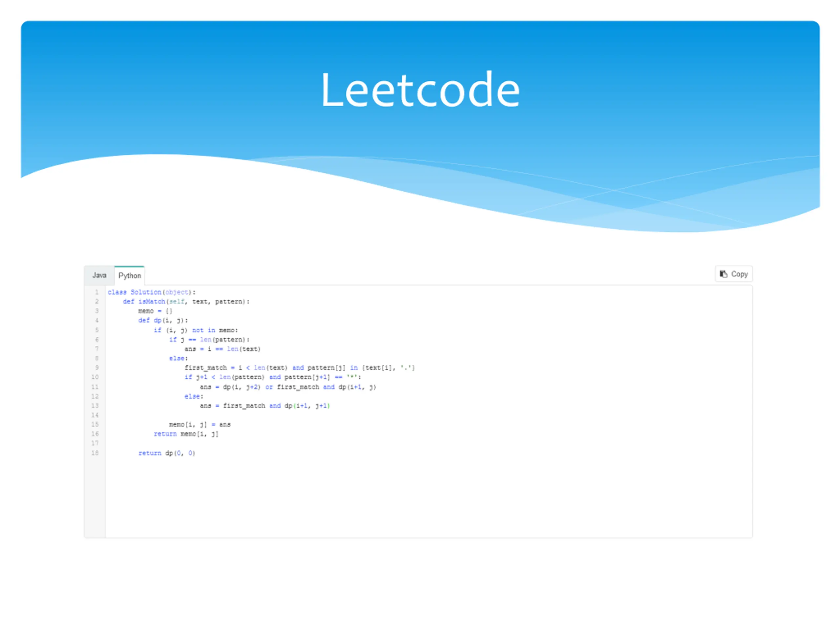
Task: Click line number 9 in gutter
Action: coord(96,367)
